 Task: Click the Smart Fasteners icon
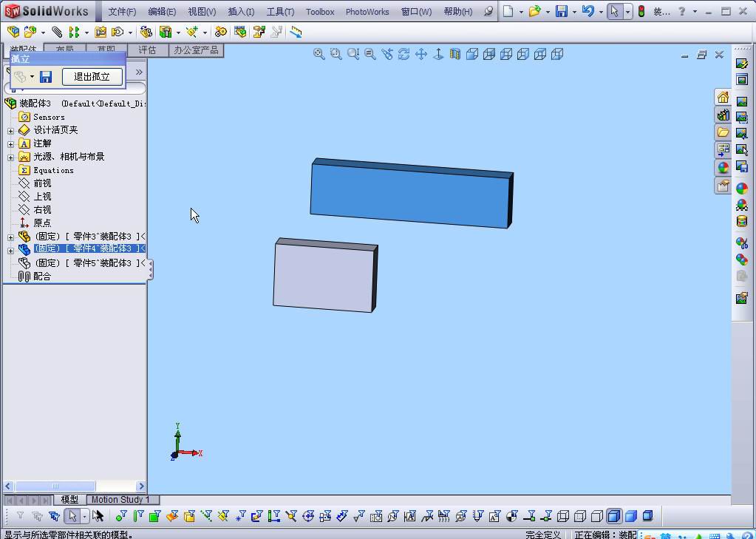point(101,32)
